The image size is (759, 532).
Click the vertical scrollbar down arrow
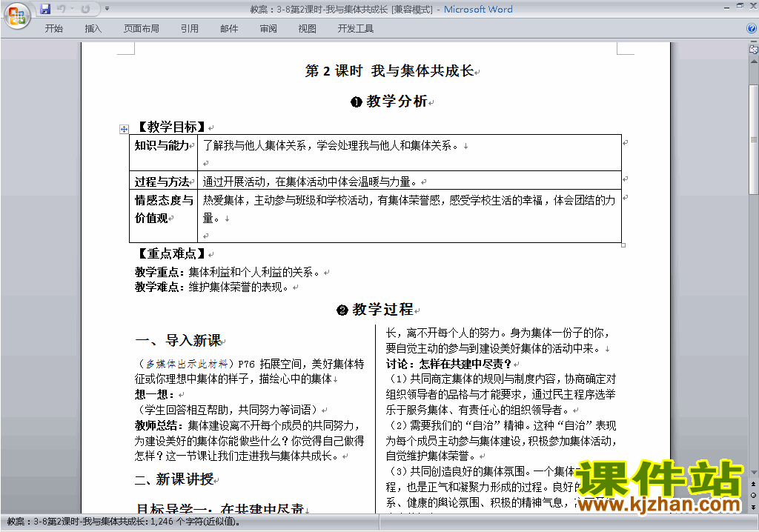pyautogui.click(x=753, y=472)
